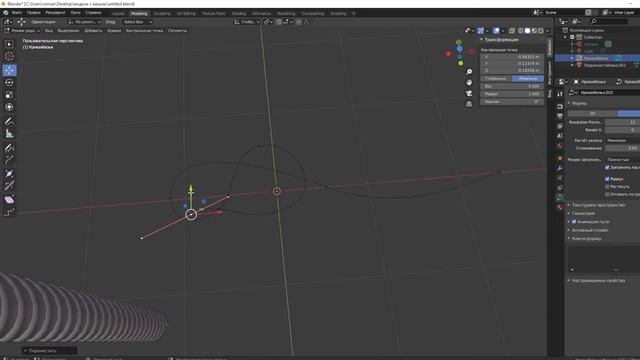Toggle the Collection exclude checkbox in outliner
Viewport: 640px width, 360px height.
pyautogui.click(x=572, y=37)
